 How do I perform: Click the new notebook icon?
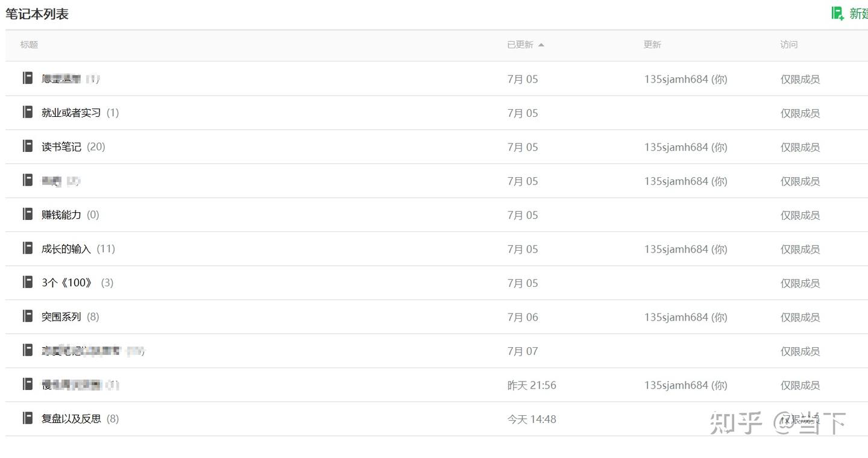point(837,13)
